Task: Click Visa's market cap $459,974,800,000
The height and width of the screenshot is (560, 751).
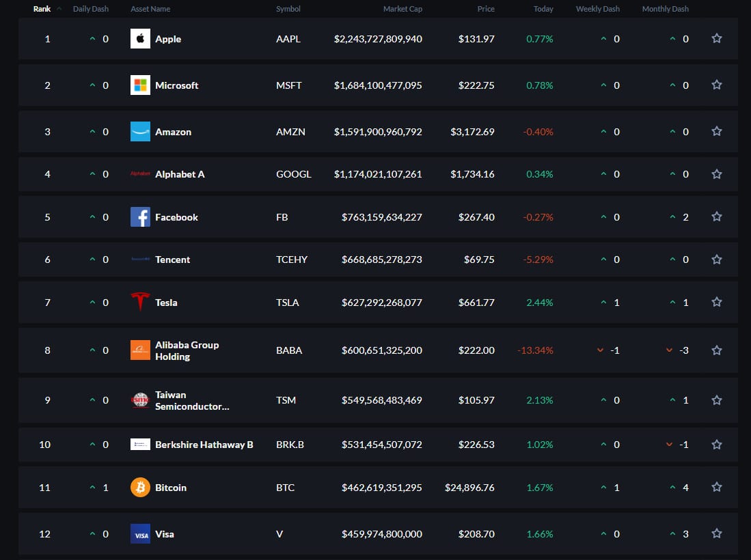Action: click(x=382, y=533)
